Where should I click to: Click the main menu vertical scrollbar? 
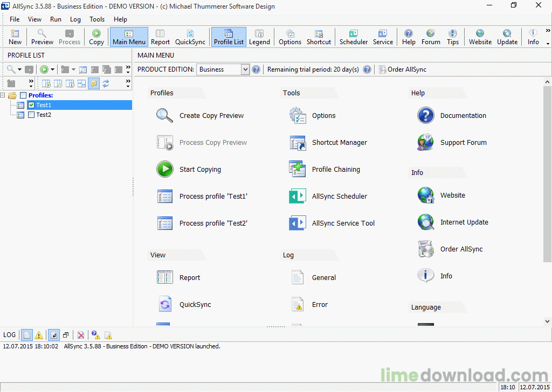(x=547, y=172)
